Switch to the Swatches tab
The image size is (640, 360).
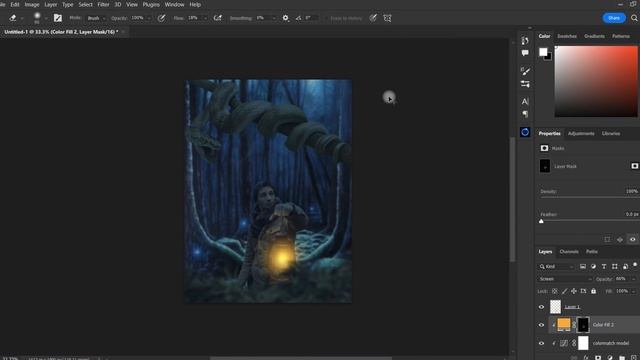[x=567, y=36]
